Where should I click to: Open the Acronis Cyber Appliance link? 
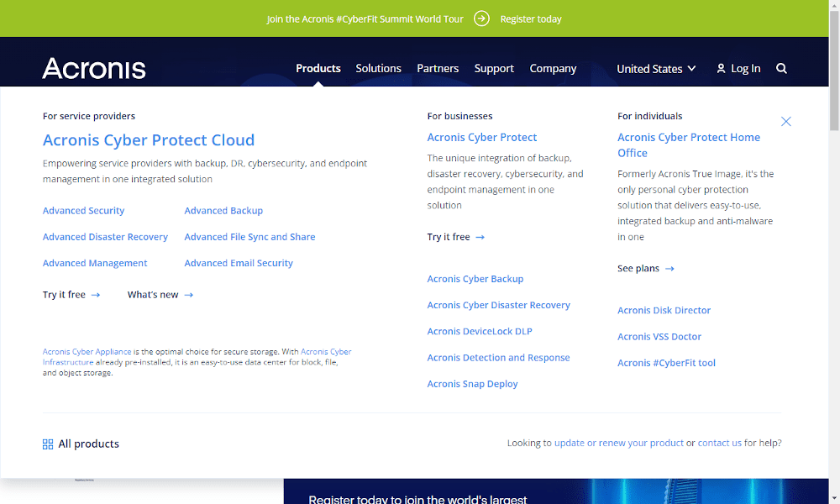coord(87,351)
